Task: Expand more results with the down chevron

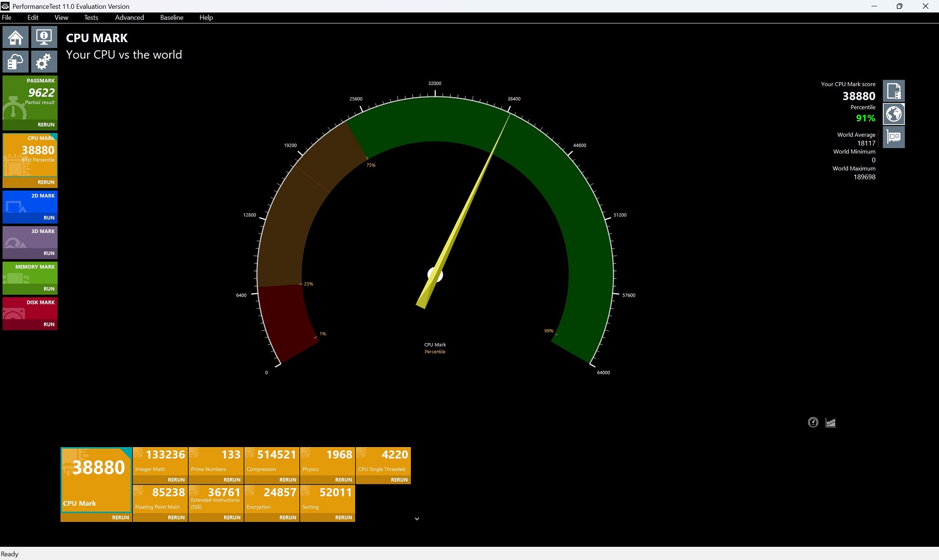Action: click(417, 519)
